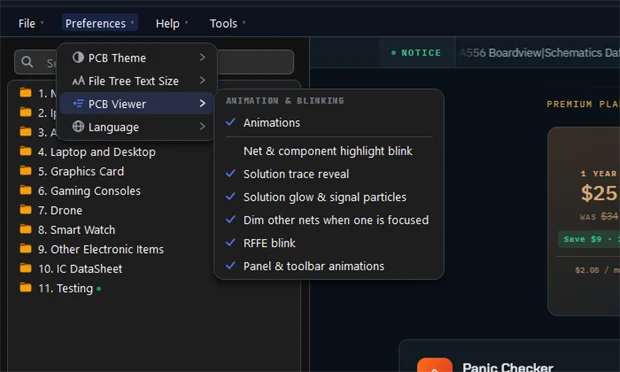Click the $2.08 per month text

[x=597, y=270]
